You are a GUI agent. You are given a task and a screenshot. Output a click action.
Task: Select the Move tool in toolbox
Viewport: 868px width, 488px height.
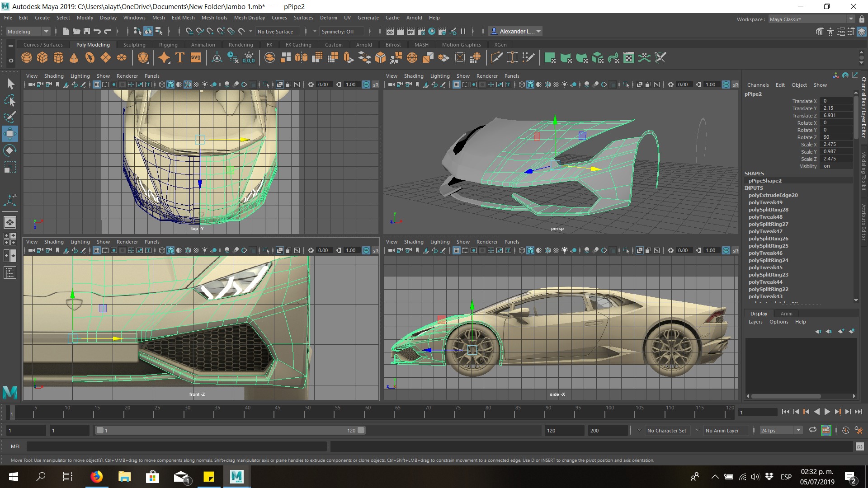(x=10, y=134)
